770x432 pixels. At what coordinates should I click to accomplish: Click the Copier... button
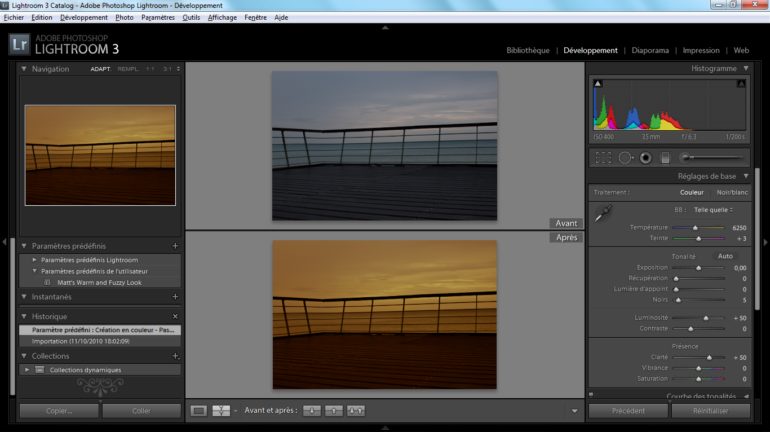point(59,410)
